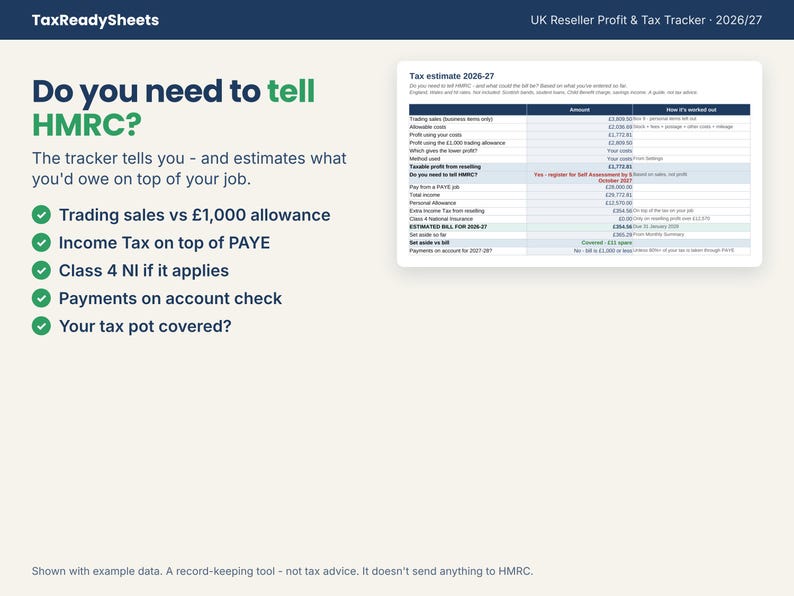Click the 'How it's worked out' column header

click(691, 109)
